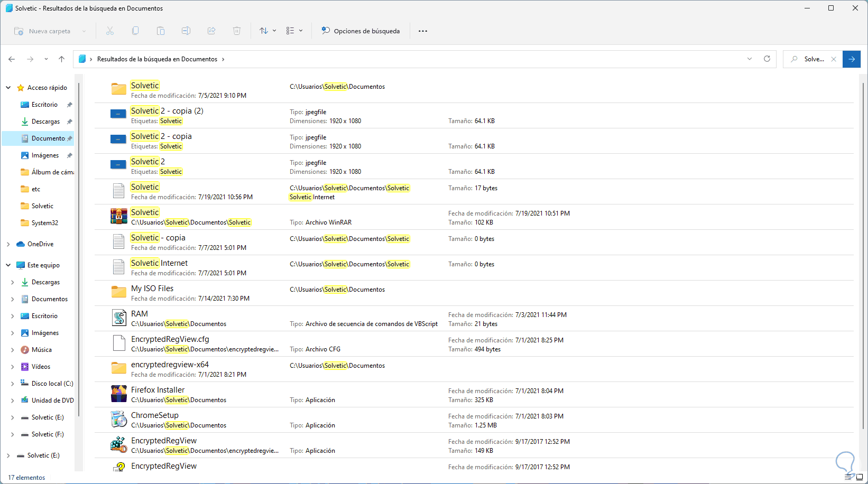Select the Firefox Installer application icon

pyautogui.click(x=118, y=394)
